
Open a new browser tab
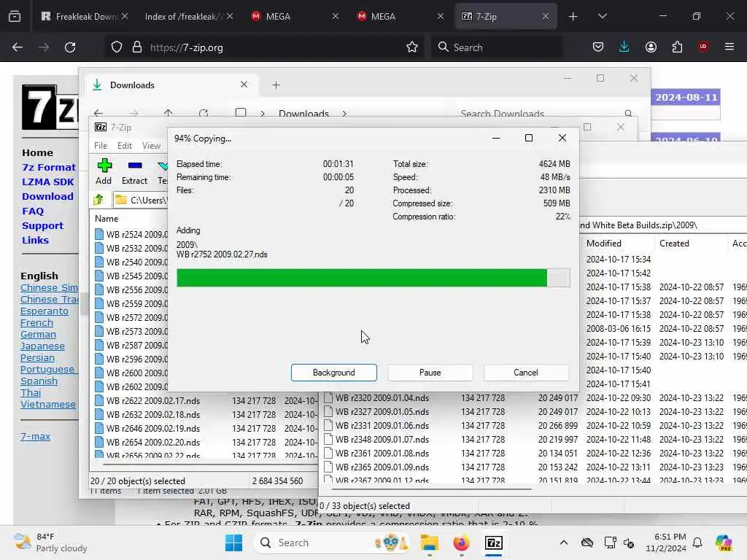[x=573, y=17]
